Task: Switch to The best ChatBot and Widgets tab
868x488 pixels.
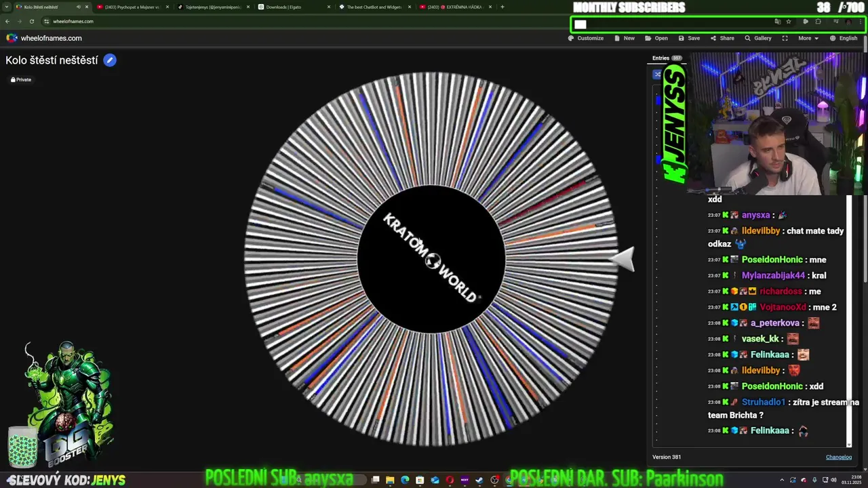Action: click(x=374, y=7)
